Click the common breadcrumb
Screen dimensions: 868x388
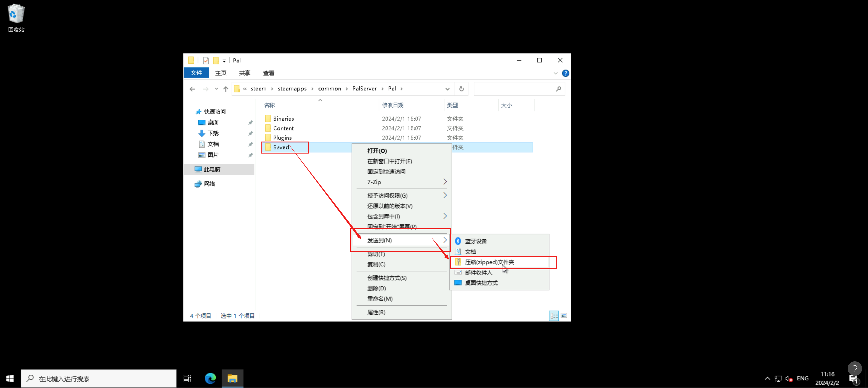click(329, 89)
